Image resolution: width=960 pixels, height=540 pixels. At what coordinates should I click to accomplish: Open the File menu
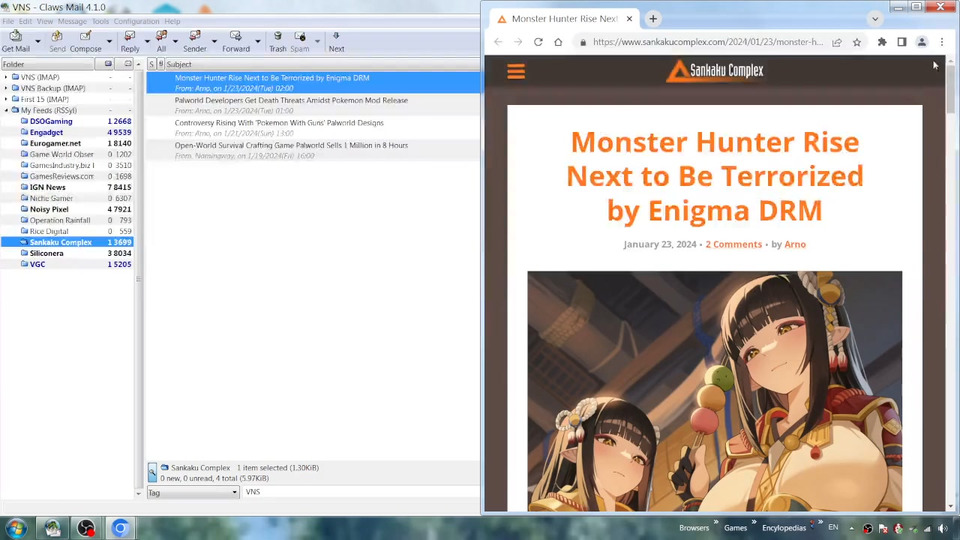tap(8, 21)
